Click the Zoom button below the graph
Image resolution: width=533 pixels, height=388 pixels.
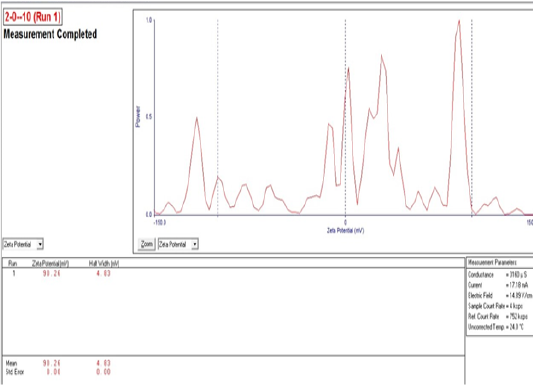pos(147,244)
